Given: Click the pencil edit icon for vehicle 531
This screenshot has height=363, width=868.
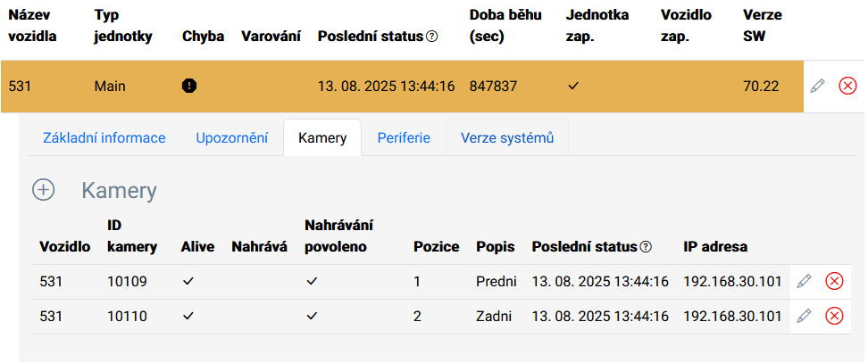Looking at the screenshot, I should point(817,86).
